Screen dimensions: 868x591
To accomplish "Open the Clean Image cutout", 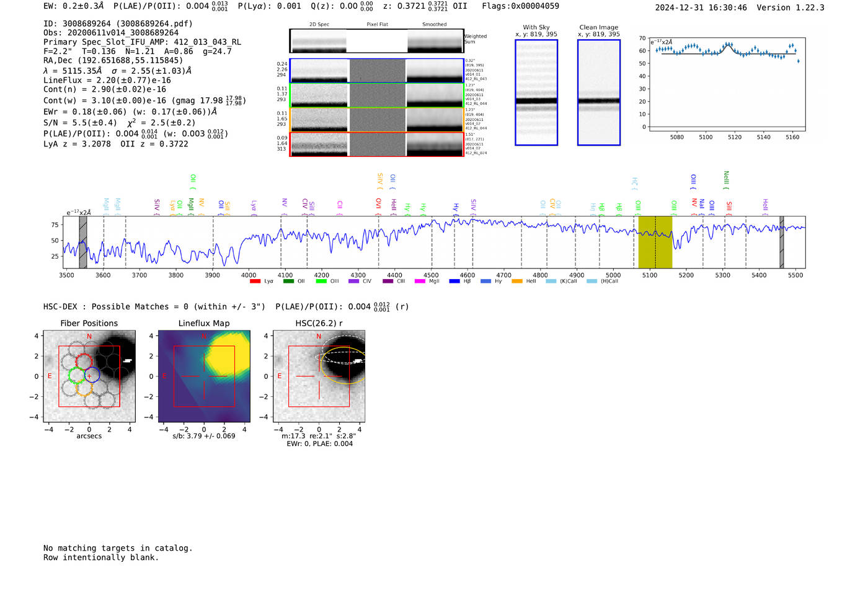I will [x=599, y=92].
